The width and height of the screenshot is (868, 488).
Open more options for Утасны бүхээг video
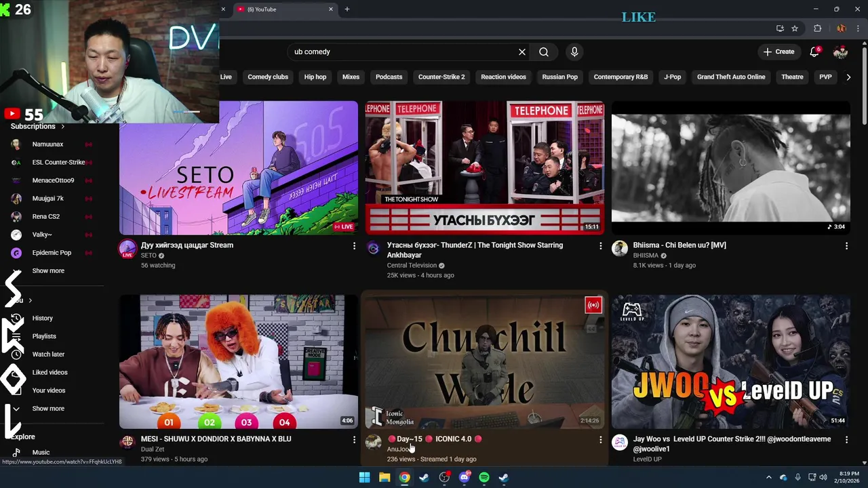(x=600, y=246)
